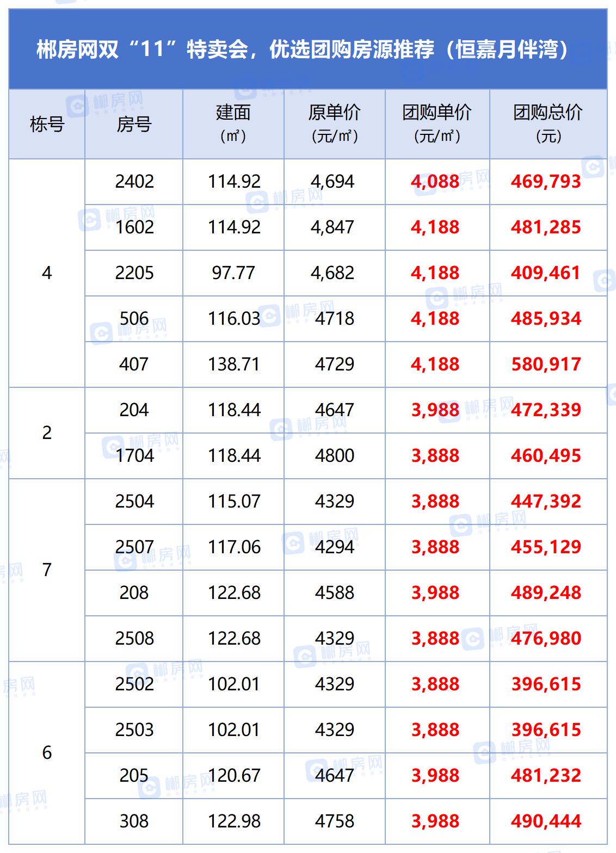
Task: Click the 原单价 column header
Action: coord(334,123)
